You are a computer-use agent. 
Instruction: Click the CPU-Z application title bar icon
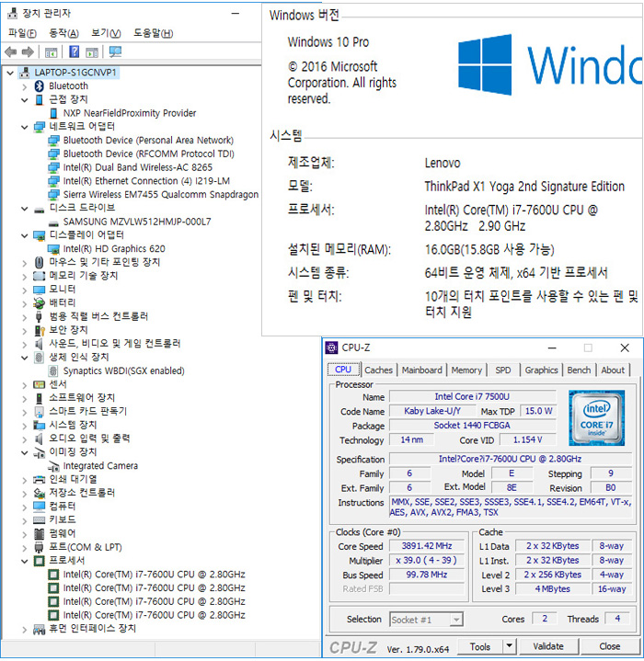[x=331, y=348]
